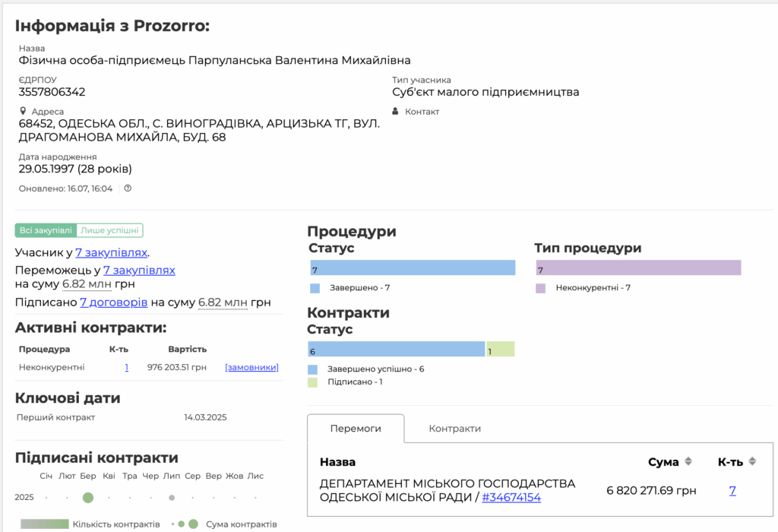Click the Завершено успішно legend color swatch

314,369
